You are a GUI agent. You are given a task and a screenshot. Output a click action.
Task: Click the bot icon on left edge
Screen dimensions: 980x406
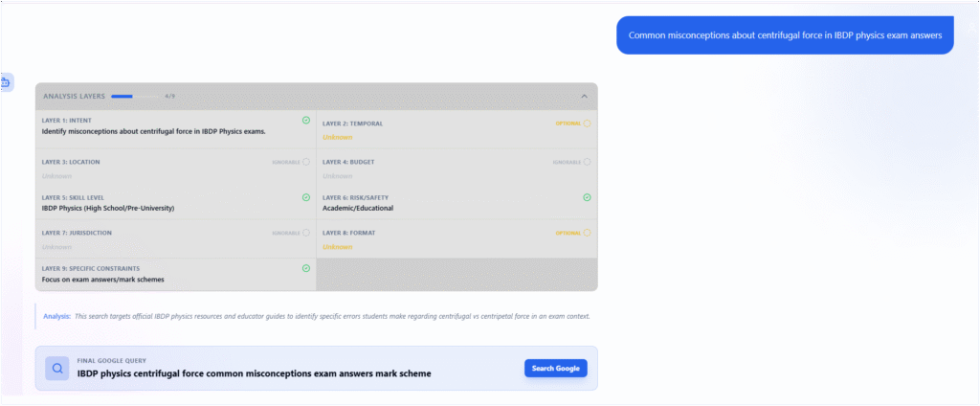pos(5,83)
